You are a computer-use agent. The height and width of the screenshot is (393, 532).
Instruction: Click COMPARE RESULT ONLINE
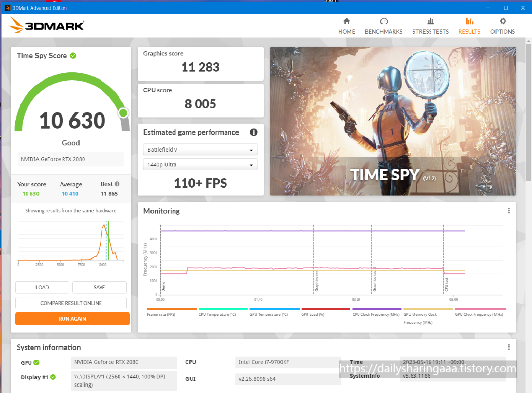pyautogui.click(x=71, y=303)
